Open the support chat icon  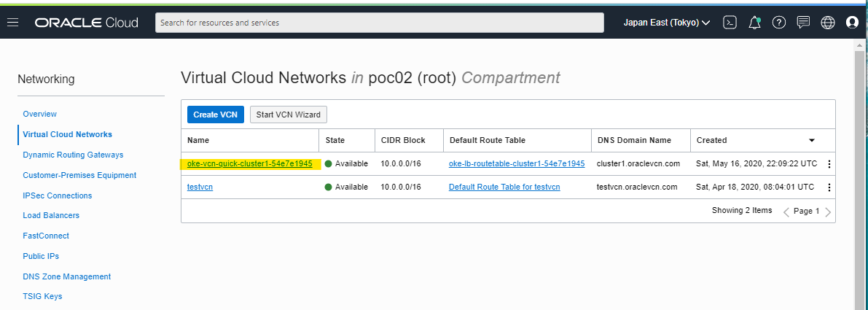[803, 23]
